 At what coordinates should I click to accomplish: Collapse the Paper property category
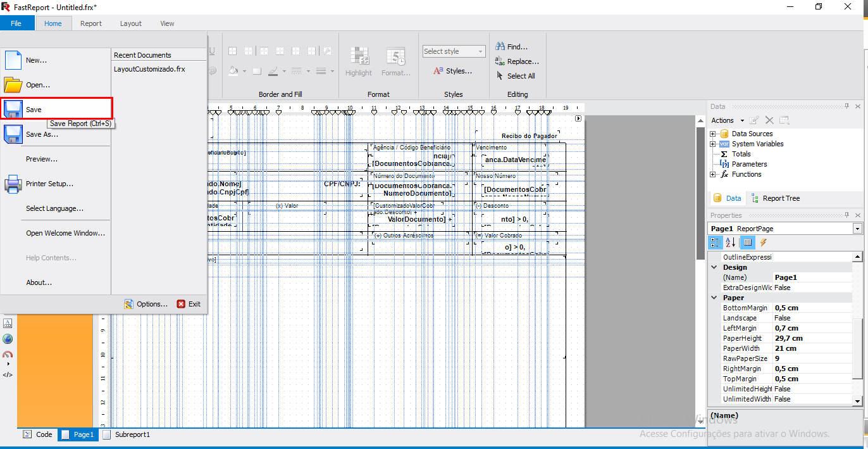(x=714, y=298)
